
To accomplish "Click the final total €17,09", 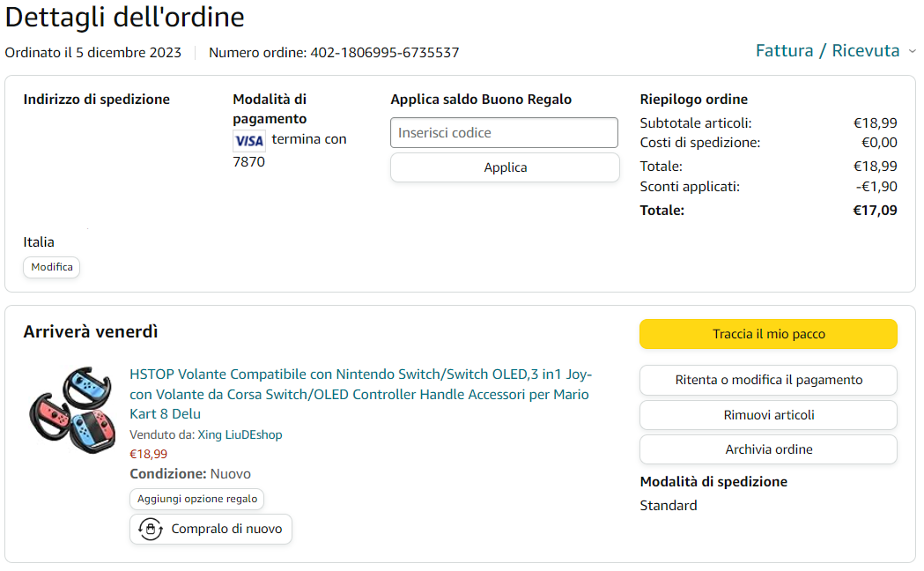I will (x=875, y=211).
